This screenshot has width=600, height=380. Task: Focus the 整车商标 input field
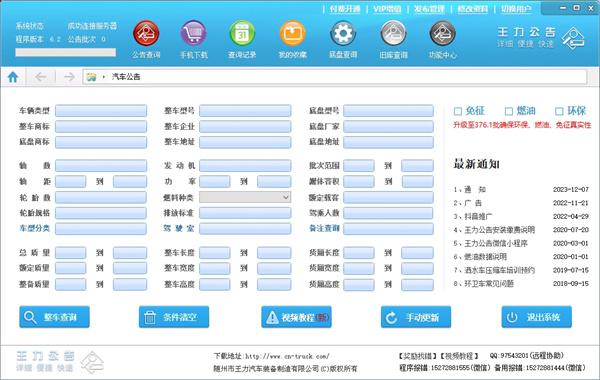pyautogui.click(x=101, y=127)
